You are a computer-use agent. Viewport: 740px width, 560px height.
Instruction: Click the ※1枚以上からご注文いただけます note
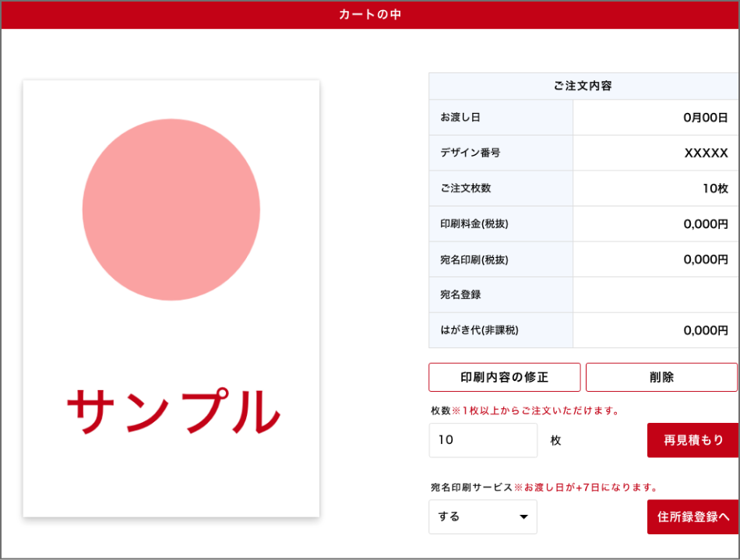(x=535, y=410)
